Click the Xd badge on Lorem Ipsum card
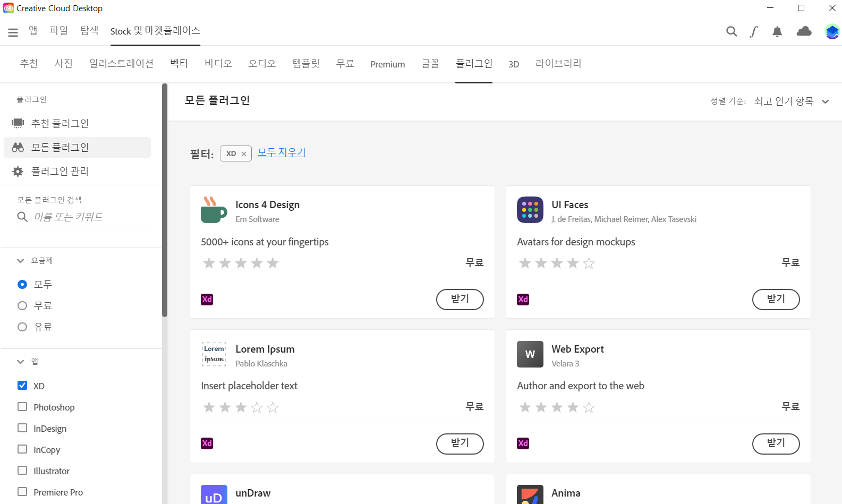842x504 pixels. coord(207,443)
